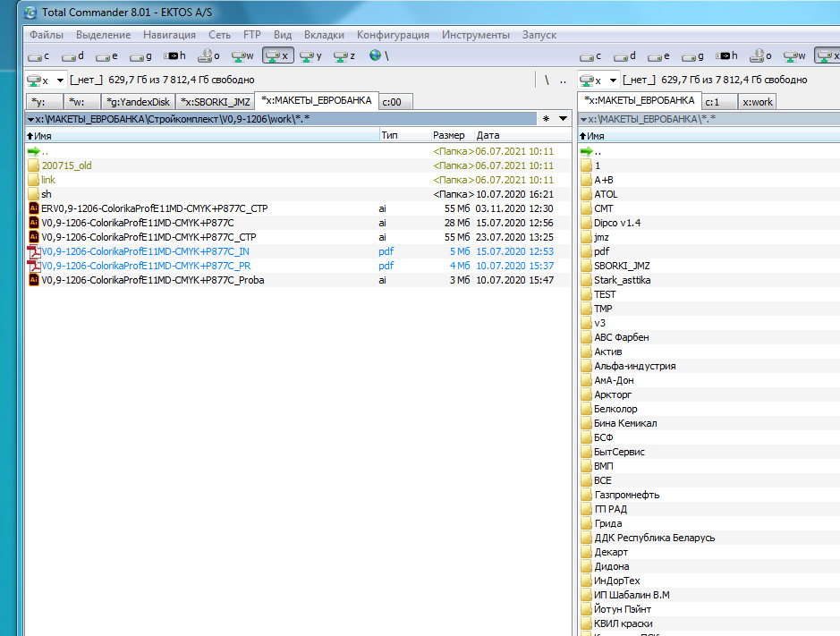840x636 pixels.
Task: Open the Инструменты menu
Action: pos(476,35)
